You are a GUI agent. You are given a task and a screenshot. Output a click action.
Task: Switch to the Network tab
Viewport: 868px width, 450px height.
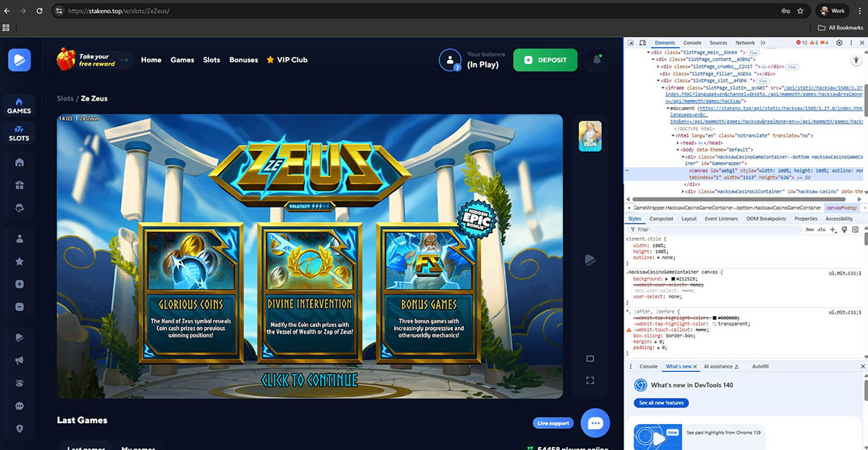point(744,43)
